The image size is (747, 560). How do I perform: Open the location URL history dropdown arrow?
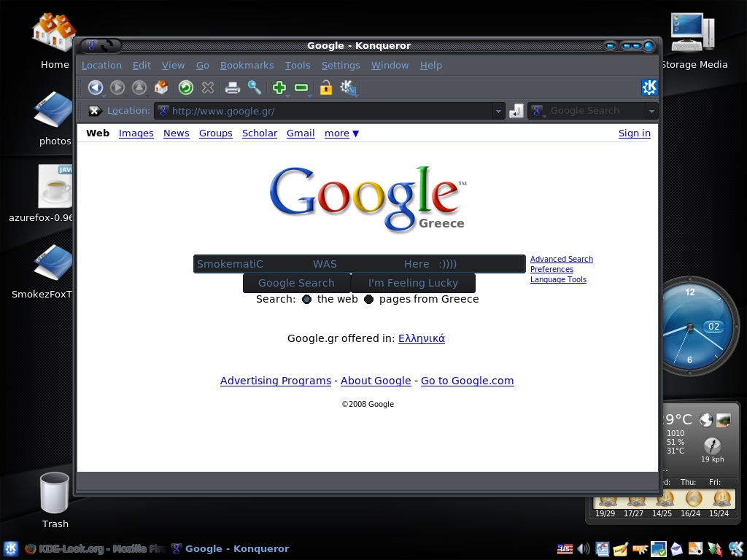(498, 112)
